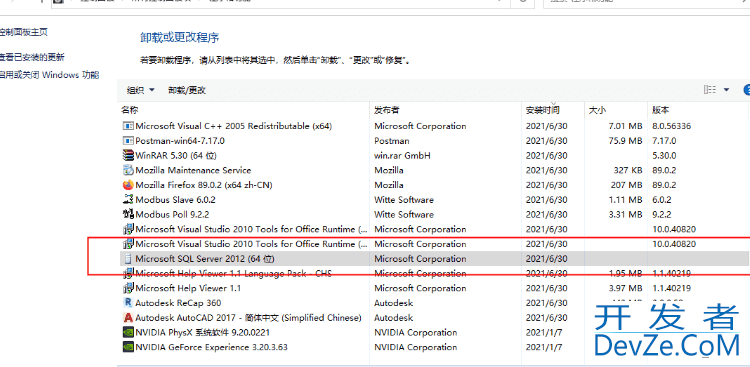Image resolution: width=750 pixels, height=367 pixels.
Task: Select Postman-win64-7.17.0 program name
Action: click(180, 141)
